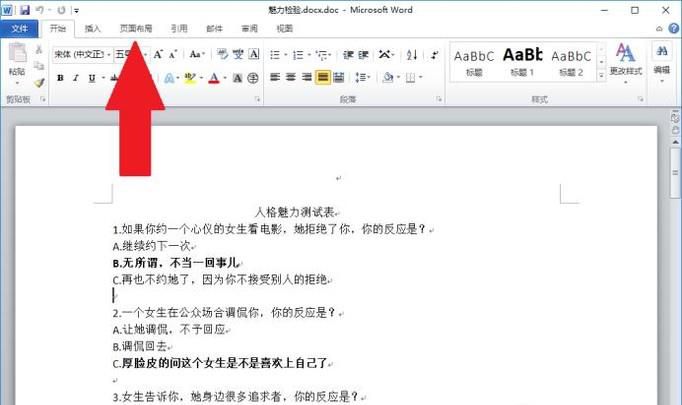Viewport: 682px width, 405px height.
Task: Click the Phonetic Guide (变) icon
Action: (x=238, y=54)
